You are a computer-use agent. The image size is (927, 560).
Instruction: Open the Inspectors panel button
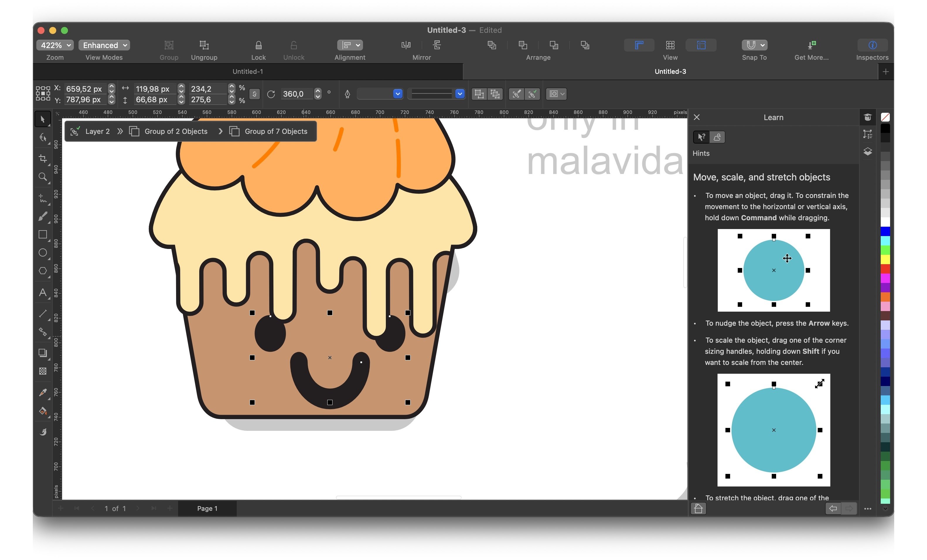(872, 45)
